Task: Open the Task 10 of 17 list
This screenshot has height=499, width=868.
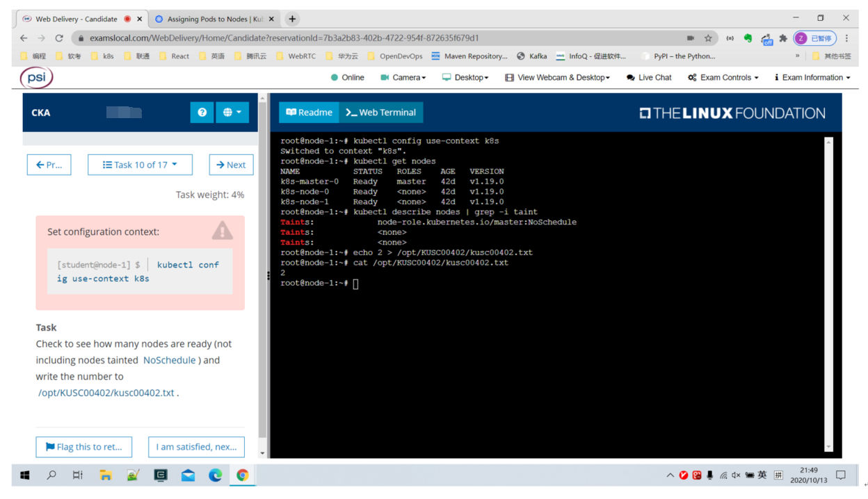Action: [x=140, y=165]
